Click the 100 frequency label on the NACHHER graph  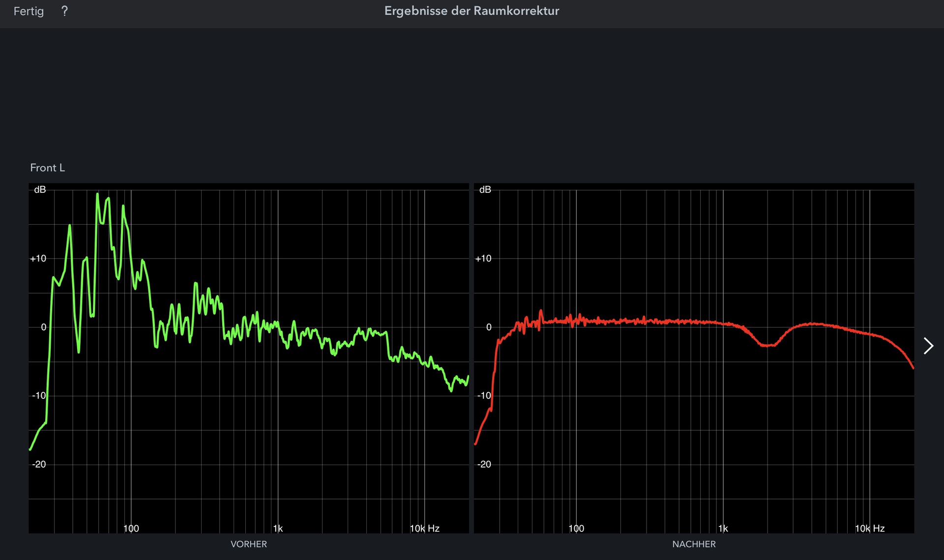pos(576,529)
